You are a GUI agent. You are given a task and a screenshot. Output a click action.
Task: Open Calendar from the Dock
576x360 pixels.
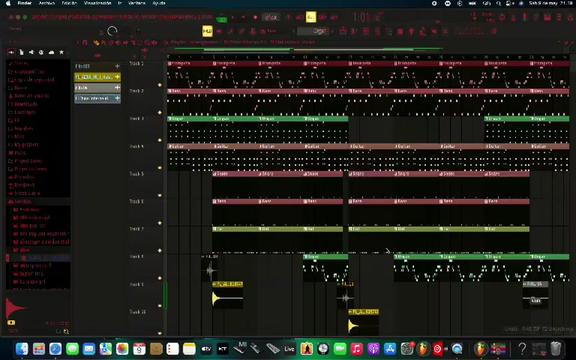point(139,349)
